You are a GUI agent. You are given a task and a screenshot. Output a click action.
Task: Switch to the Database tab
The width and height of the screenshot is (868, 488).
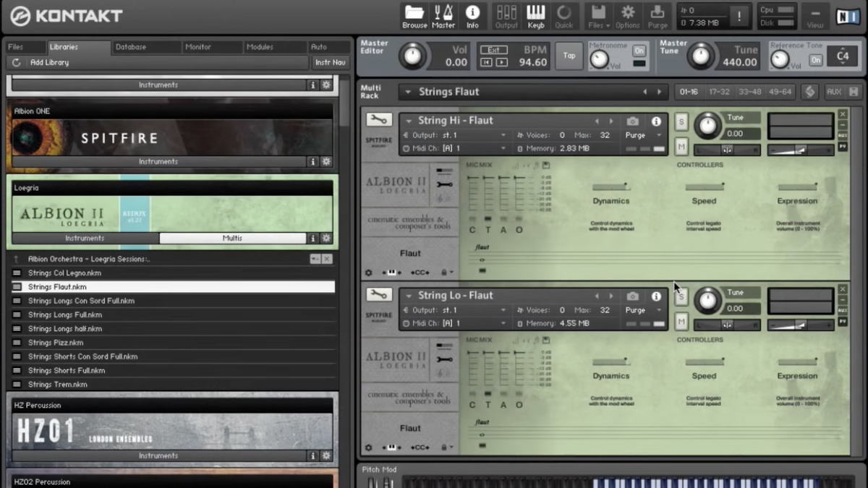pos(131,47)
